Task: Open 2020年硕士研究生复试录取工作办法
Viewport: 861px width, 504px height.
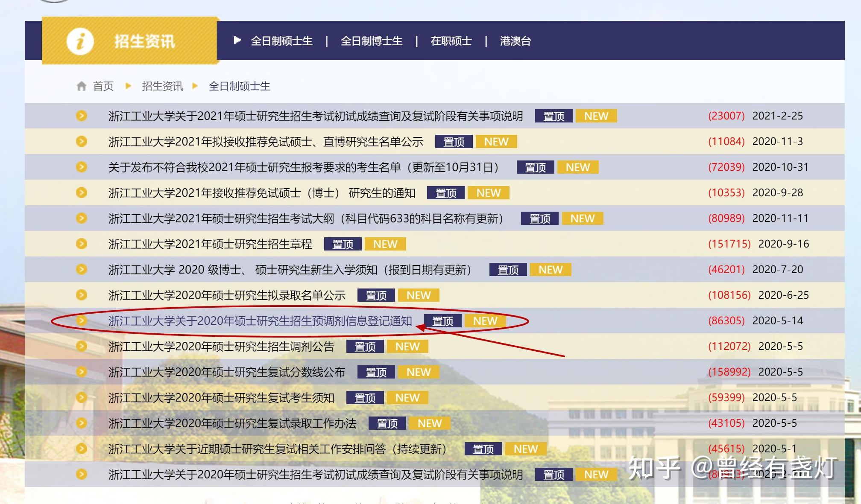Action: click(x=232, y=423)
